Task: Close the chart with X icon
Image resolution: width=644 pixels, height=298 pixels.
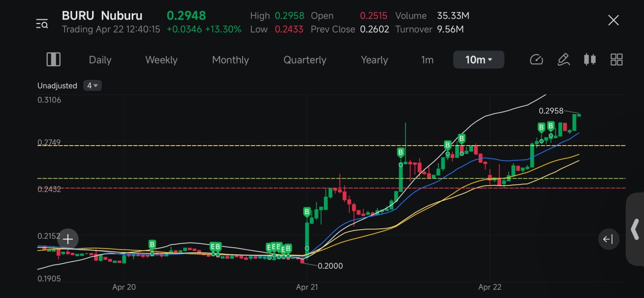Action: (613, 20)
